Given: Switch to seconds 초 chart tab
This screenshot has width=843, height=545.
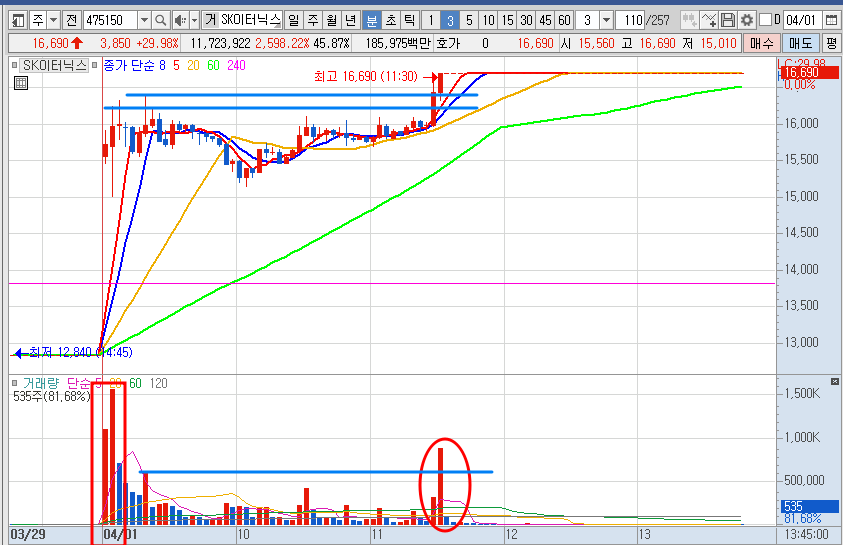Looking at the screenshot, I should (x=391, y=20).
